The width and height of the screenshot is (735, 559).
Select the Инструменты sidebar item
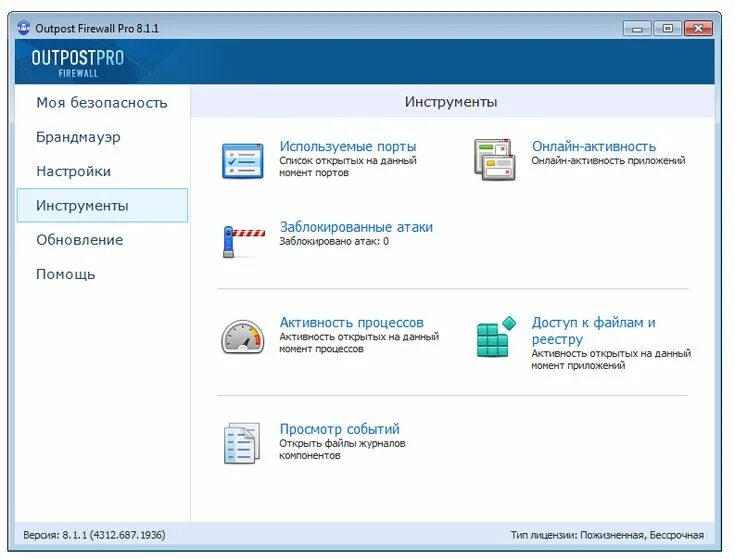point(102,205)
